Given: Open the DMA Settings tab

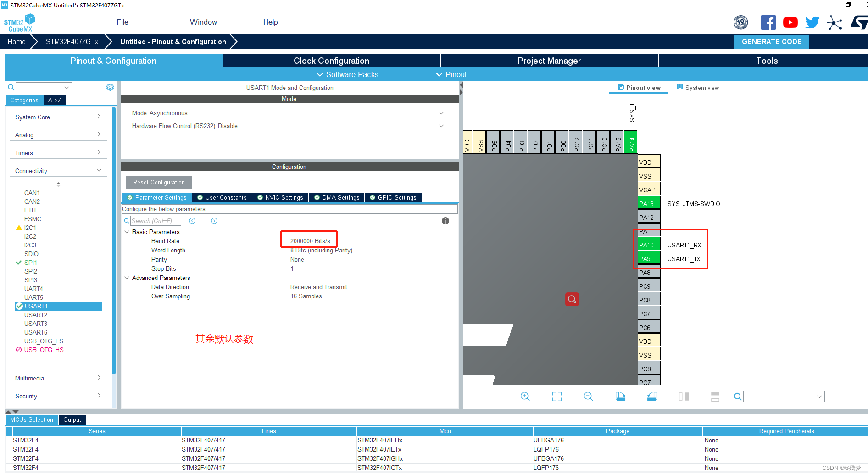Looking at the screenshot, I should click(337, 197).
